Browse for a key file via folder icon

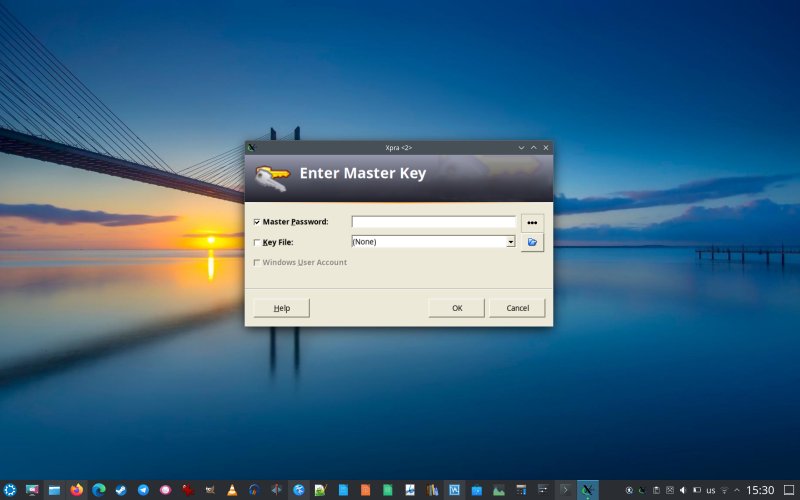532,242
